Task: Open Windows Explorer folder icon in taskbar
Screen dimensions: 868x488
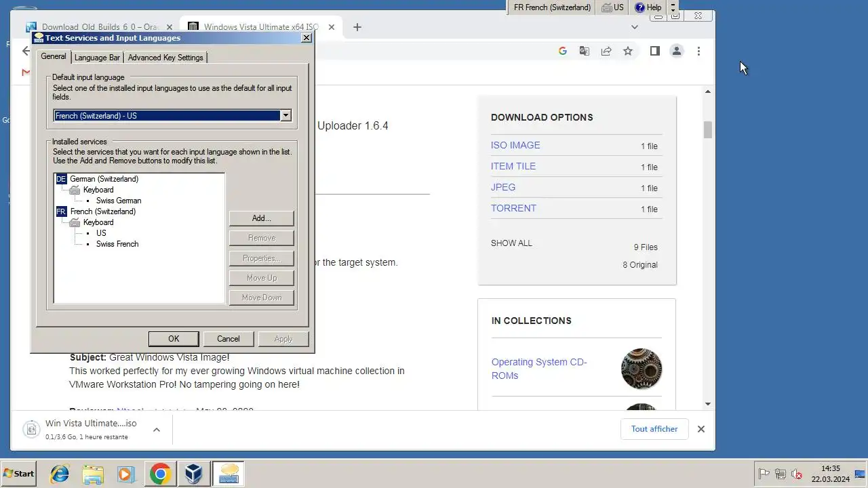Action: click(x=93, y=474)
